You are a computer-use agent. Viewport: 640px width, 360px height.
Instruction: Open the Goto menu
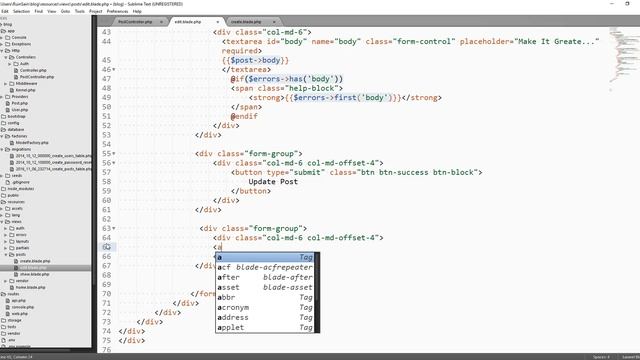65,11
